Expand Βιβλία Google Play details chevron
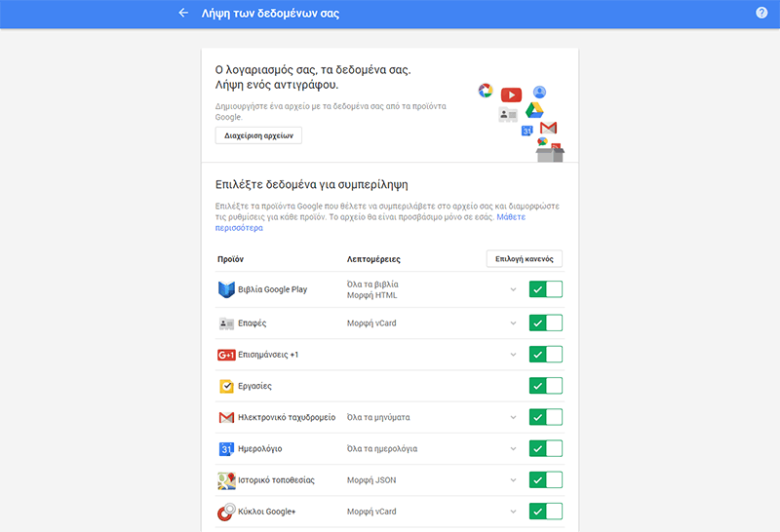780x532 pixels. (513, 289)
